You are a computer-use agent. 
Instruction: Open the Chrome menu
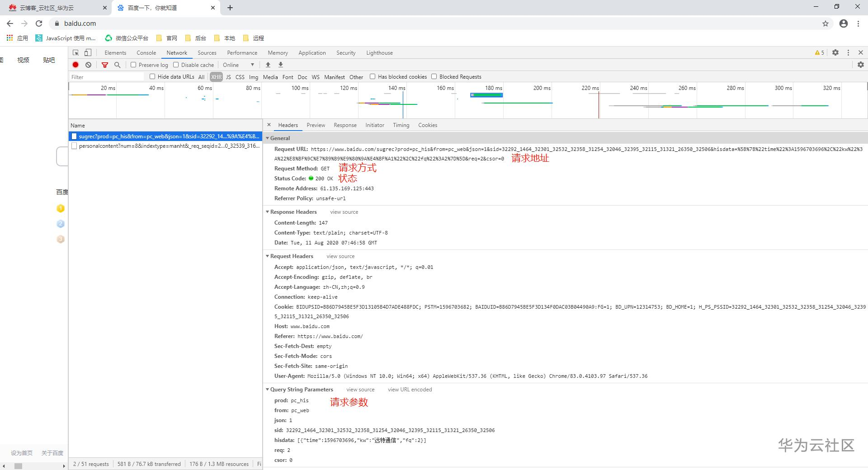[858, 23]
